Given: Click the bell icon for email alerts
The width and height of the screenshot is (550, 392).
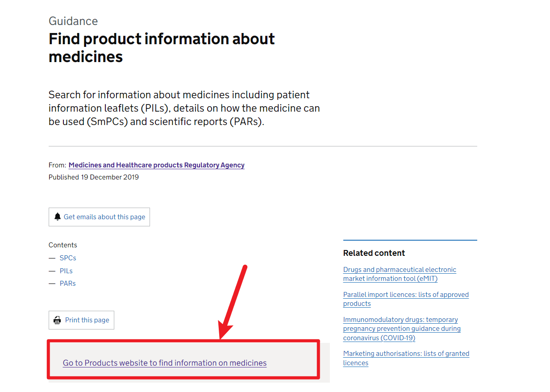Looking at the screenshot, I should [58, 217].
